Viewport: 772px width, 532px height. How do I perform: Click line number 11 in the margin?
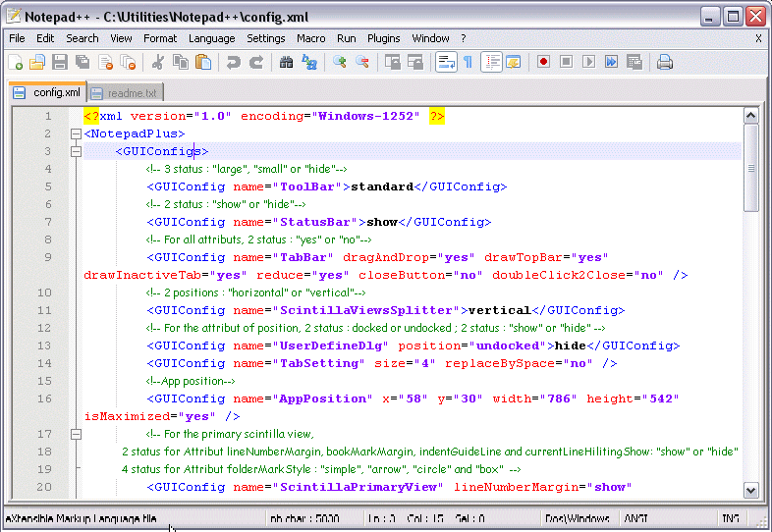(44, 310)
